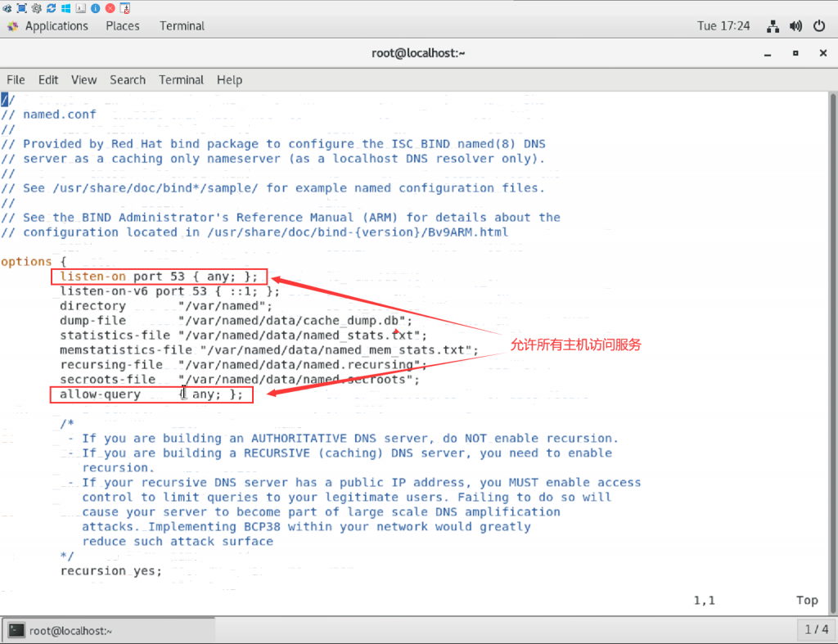Open the settings gear in the viewer toolbar
838x644 pixels.
click(x=37, y=8)
